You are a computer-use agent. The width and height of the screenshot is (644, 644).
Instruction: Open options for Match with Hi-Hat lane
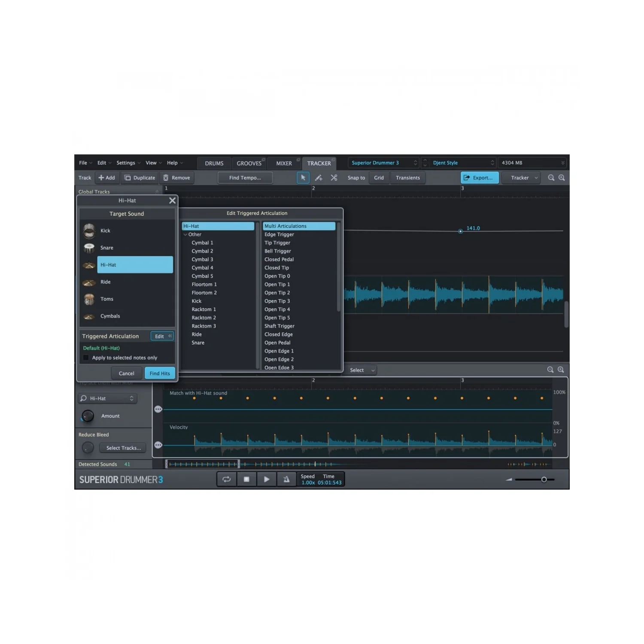(x=158, y=410)
